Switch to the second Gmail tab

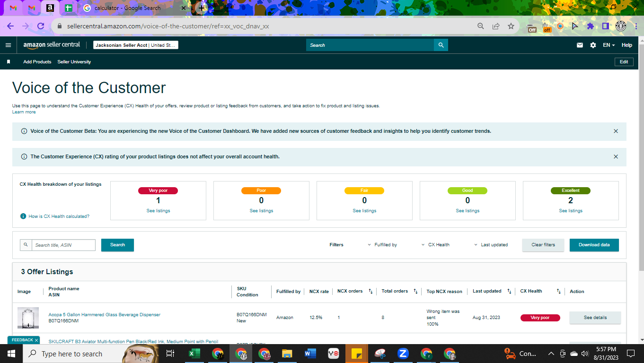32,8
